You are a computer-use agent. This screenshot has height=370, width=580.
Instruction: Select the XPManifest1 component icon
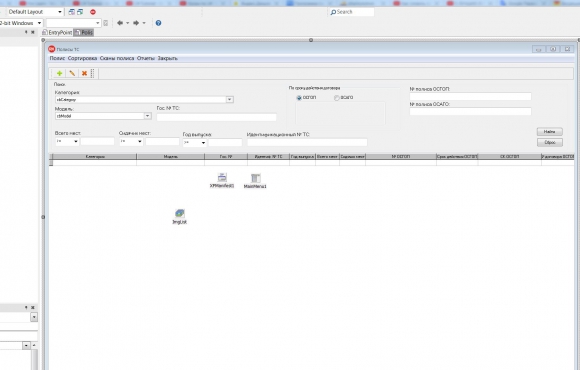click(x=222, y=177)
